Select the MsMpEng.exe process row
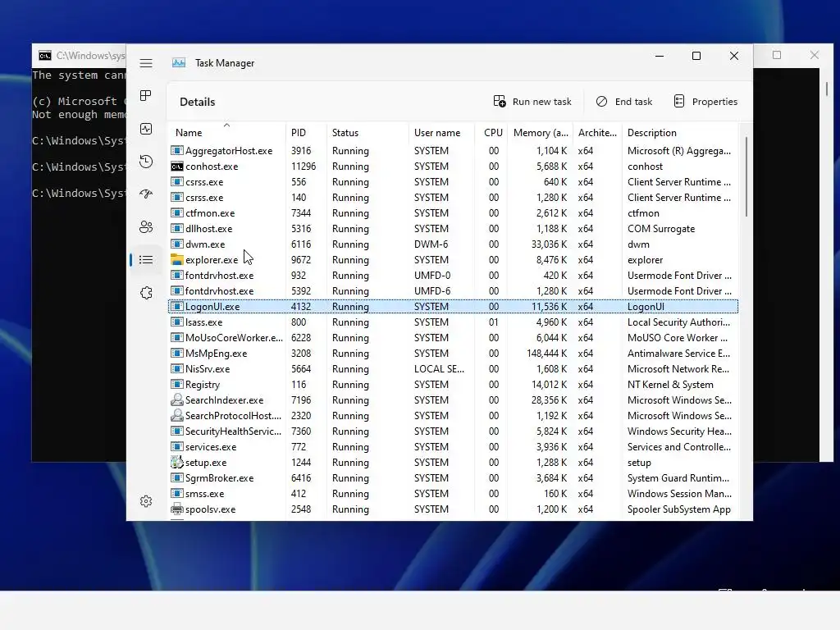The height and width of the screenshot is (630, 840). click(x=453, y=353)
